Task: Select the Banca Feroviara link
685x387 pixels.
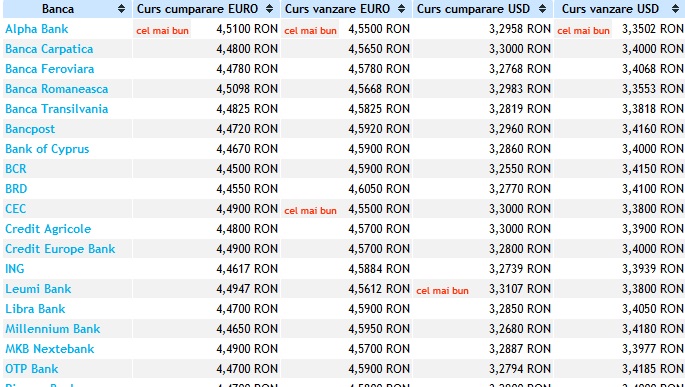Action: tap(49, 69)
